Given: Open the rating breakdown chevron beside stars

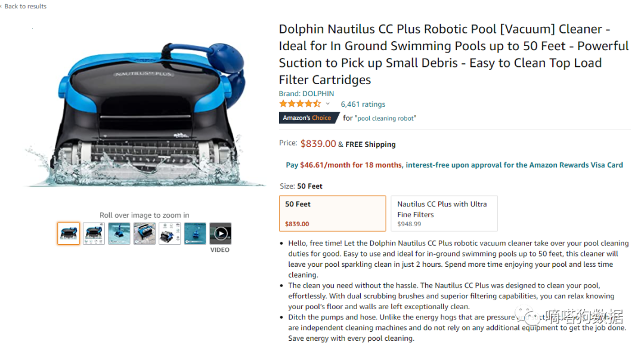Looking at the screenshot, I should point(328,104).
